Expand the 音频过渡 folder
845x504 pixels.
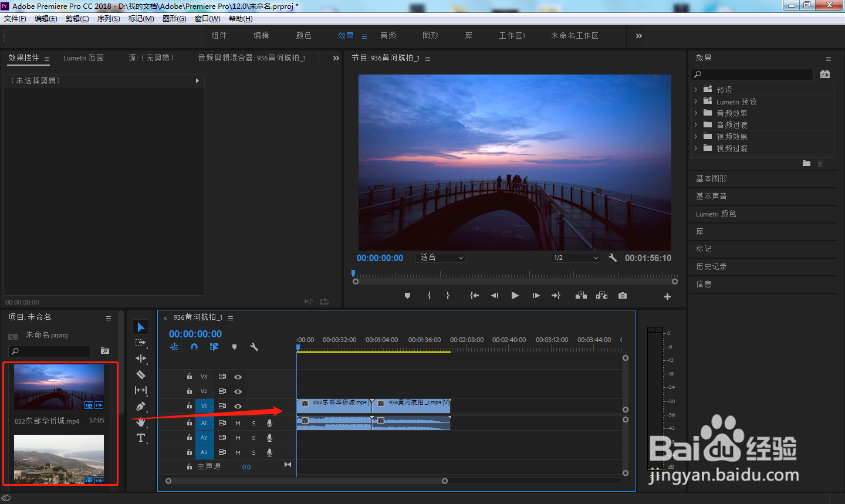click(696, 124)
